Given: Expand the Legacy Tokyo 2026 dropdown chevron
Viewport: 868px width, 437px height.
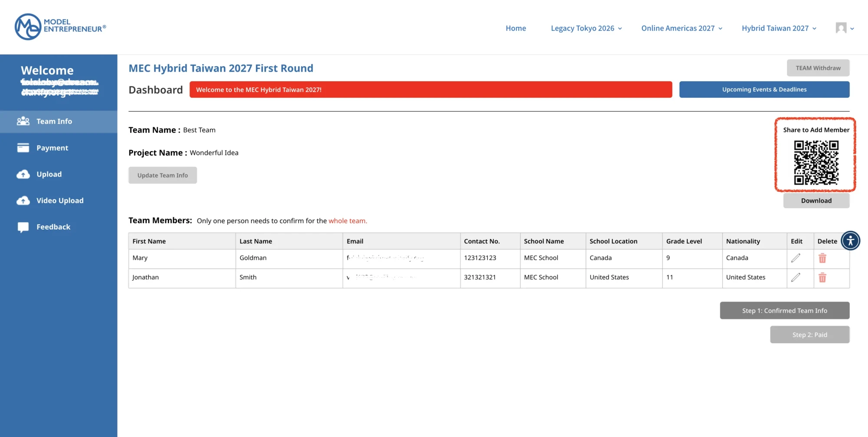Looking at the screenshot, I should (x=620, y=29).
